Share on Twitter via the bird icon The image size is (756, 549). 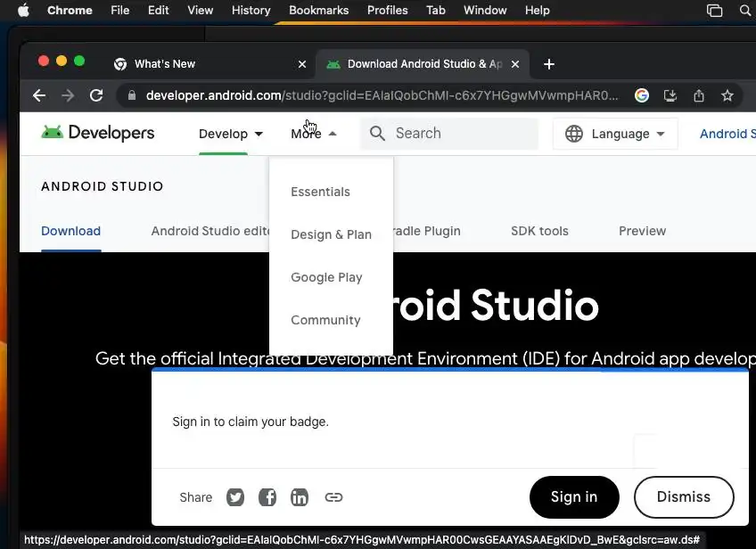(235, 497)
